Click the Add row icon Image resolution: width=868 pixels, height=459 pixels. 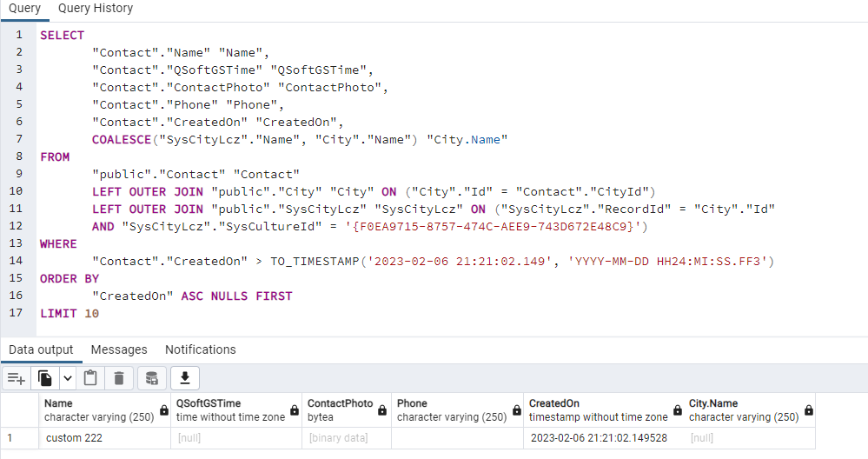click(17, 379)
